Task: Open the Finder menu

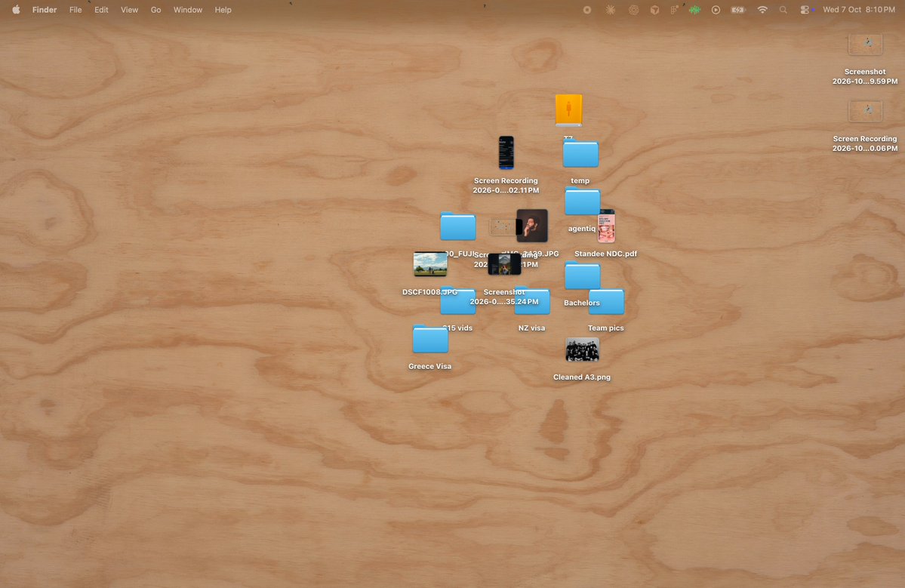Action: pyautogui.click(x=45, y=10)
